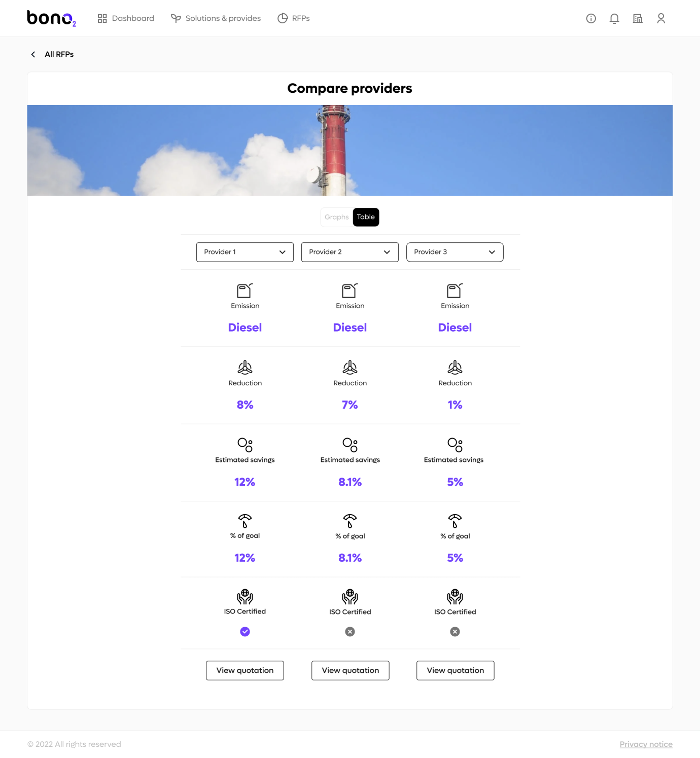The width and height of the screenshot is (700, 758).
Task: Click the info icon in the header
Action: coord(590,18)
